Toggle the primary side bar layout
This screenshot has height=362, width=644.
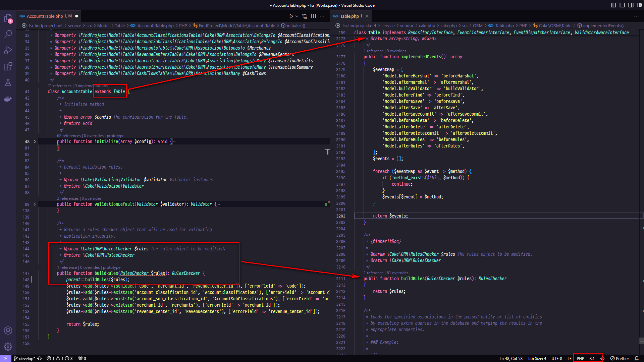(x=613, y=5)
